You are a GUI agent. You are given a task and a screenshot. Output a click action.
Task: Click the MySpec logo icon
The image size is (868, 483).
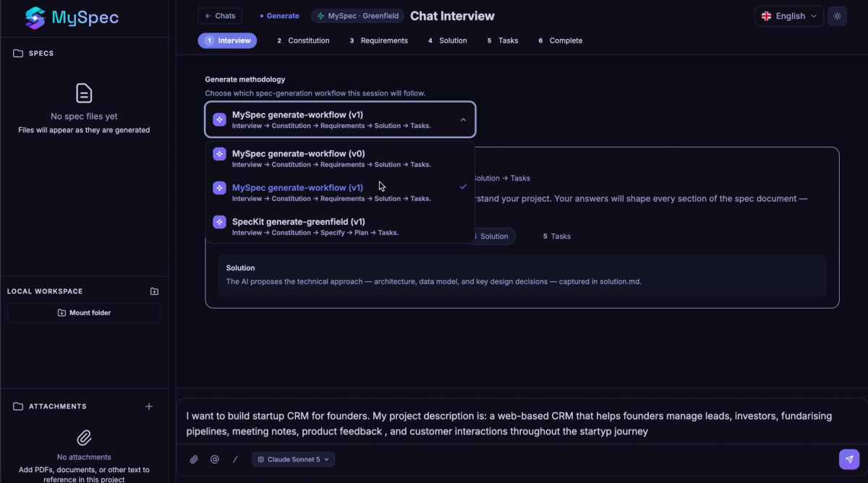(x=35, y=18)
